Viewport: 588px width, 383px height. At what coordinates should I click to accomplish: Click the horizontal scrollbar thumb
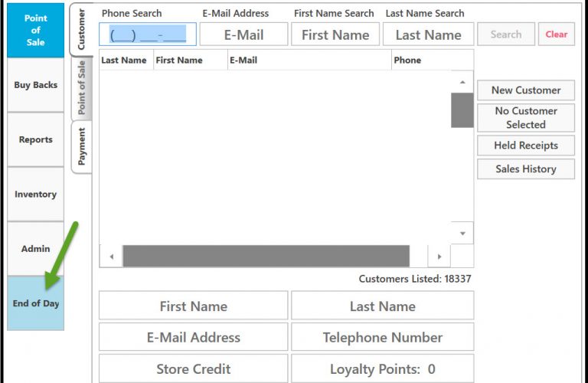pyautogui.click(x=266, y=256)
